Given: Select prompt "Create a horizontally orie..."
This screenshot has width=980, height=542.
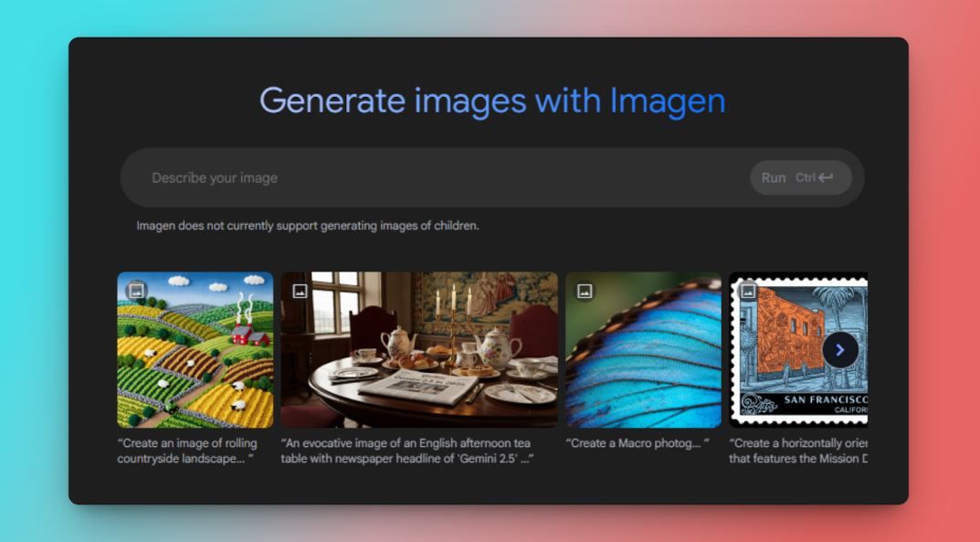Looking at the screenshot, I should (798, 451).
